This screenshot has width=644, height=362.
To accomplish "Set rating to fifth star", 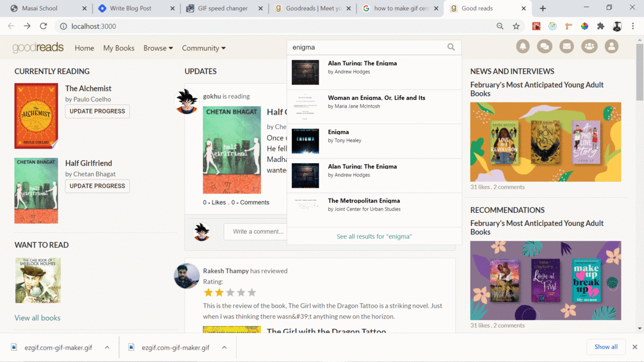I will pyautogui.click(x=252, y=292).
